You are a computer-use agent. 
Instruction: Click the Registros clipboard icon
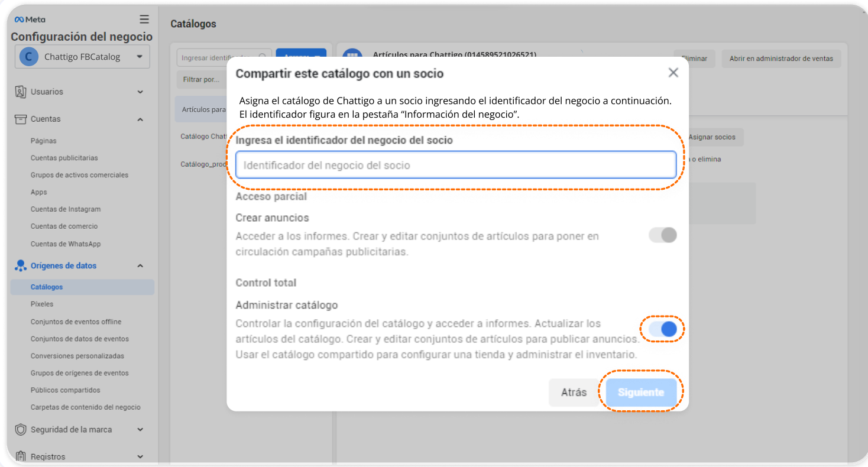click(x=21, y=456)
